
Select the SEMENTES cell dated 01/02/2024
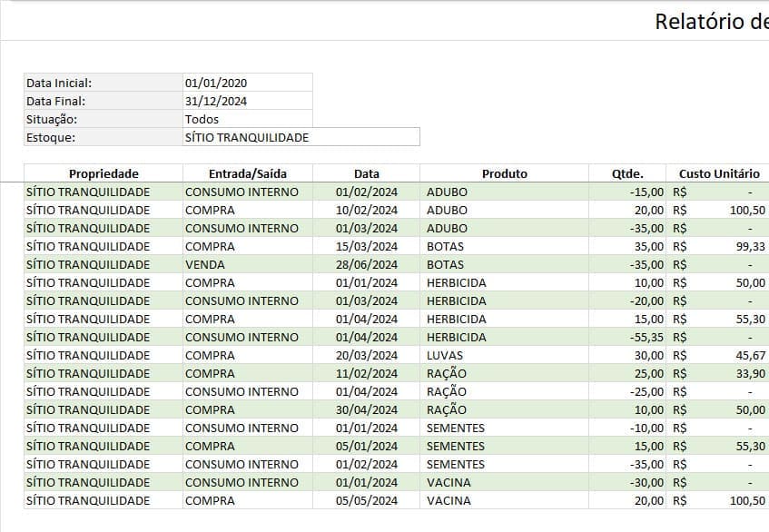pyautogui.click(x=504, y=464)
